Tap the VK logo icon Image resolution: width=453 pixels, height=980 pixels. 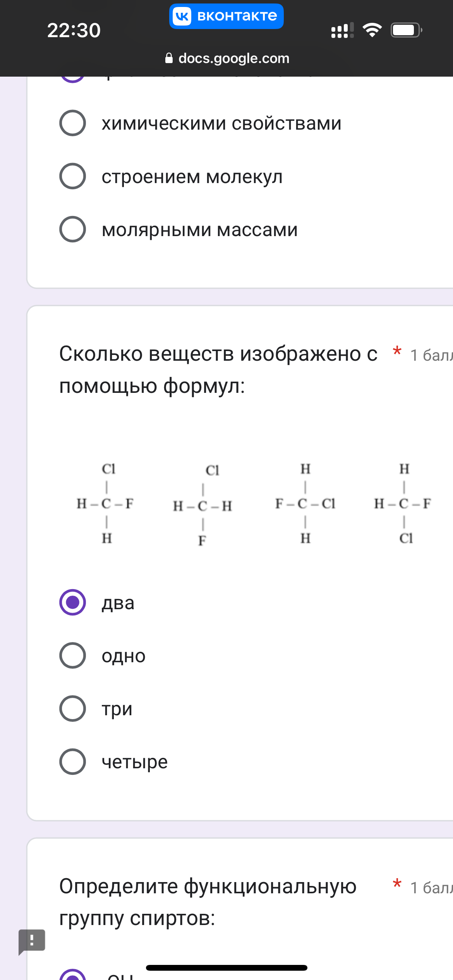(182, 16)
